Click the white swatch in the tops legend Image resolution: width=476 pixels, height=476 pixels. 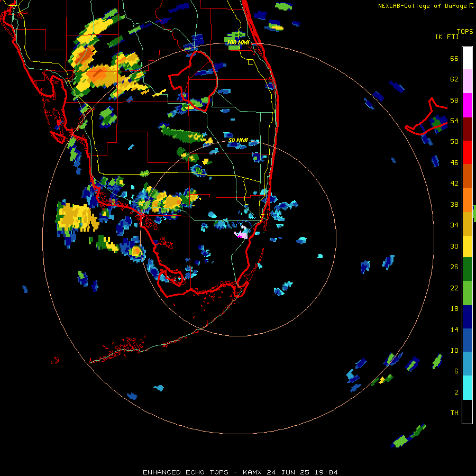pyautogui.click(x=467, y=58)
